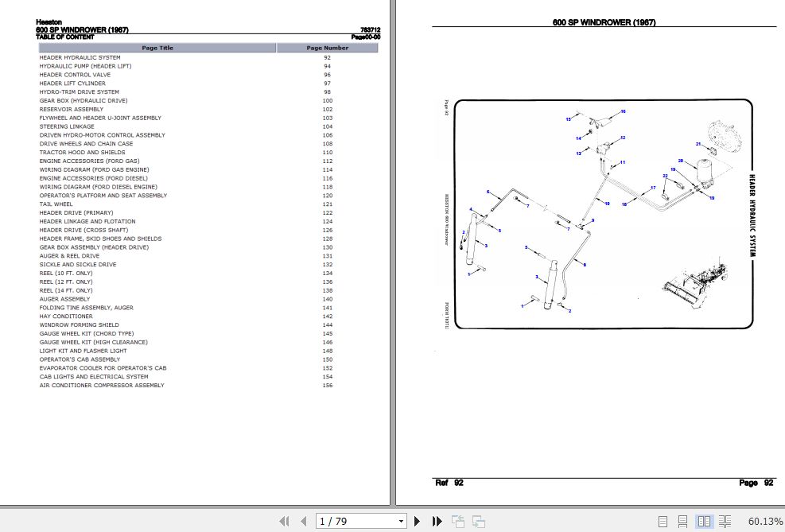Switch to single page view

tap(664, 521)
